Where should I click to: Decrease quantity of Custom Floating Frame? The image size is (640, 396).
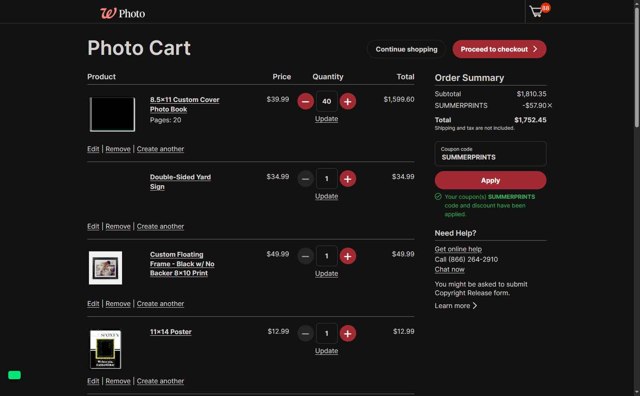[x=305, y=256]
